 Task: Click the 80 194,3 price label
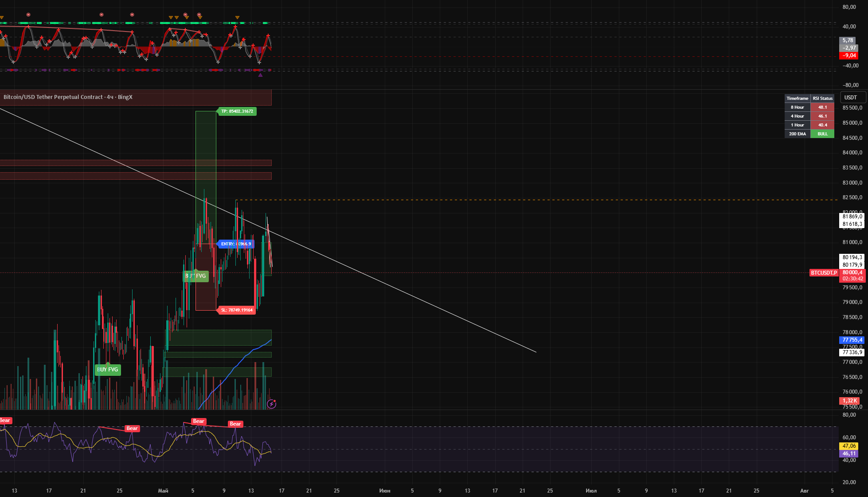click(852, 257)
